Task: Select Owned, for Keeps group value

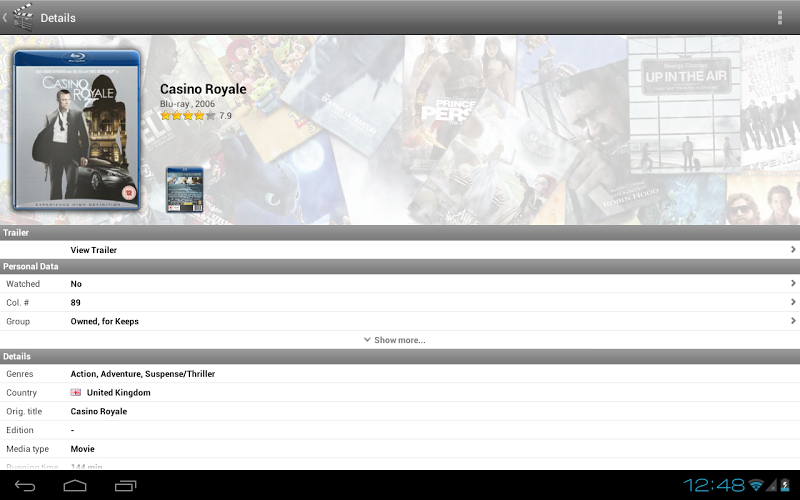Action: coord(105,321)
